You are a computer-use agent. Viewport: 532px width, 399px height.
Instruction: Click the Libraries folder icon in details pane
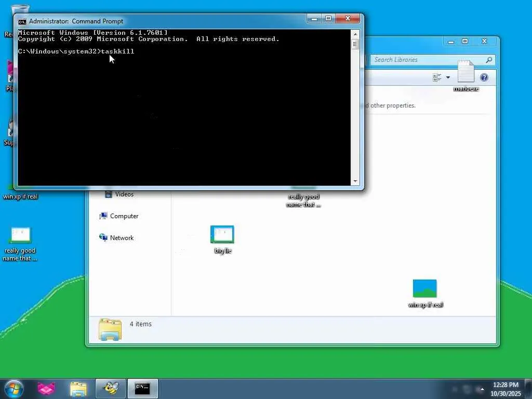coord(110,329)
